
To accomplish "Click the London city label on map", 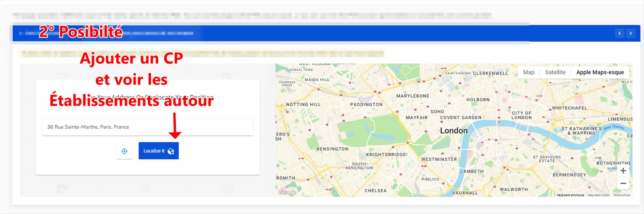I will pyautogui.click(x=453, y=131).
